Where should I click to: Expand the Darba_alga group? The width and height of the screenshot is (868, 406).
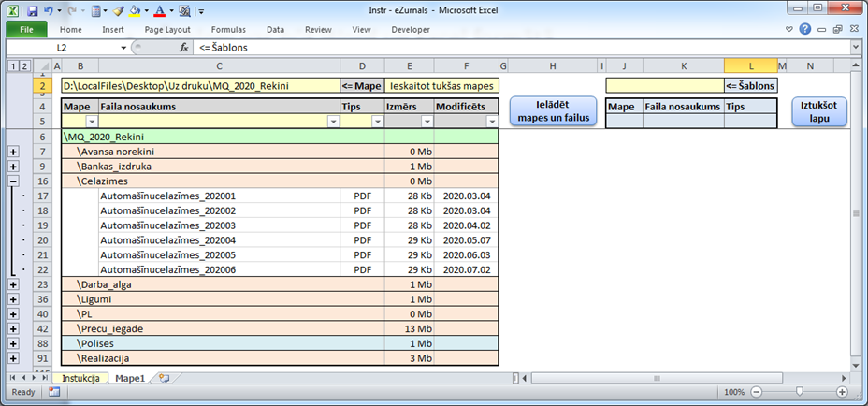[x=13, y=284]
